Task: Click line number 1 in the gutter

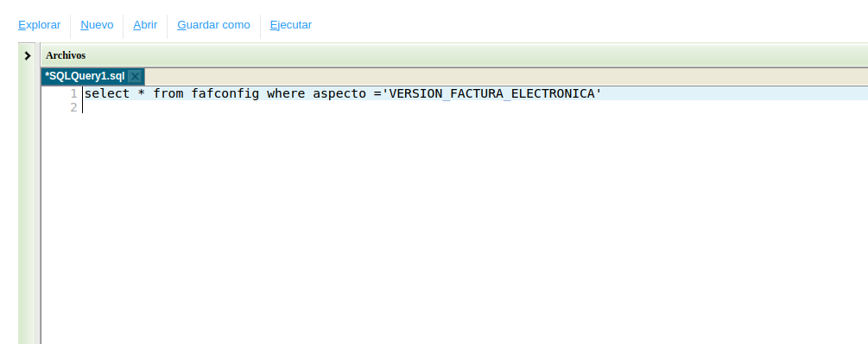Action: [x=73, y=93]
